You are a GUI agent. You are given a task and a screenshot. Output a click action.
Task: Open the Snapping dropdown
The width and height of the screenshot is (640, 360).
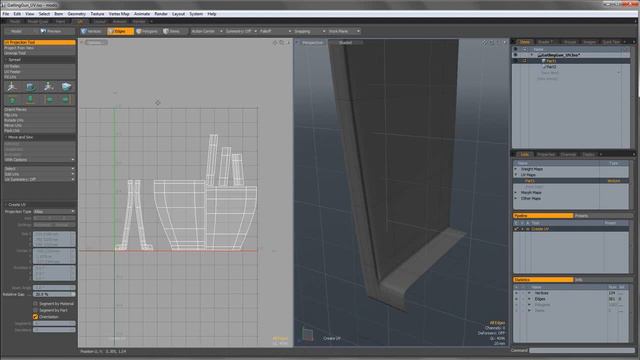click(310, 31)
